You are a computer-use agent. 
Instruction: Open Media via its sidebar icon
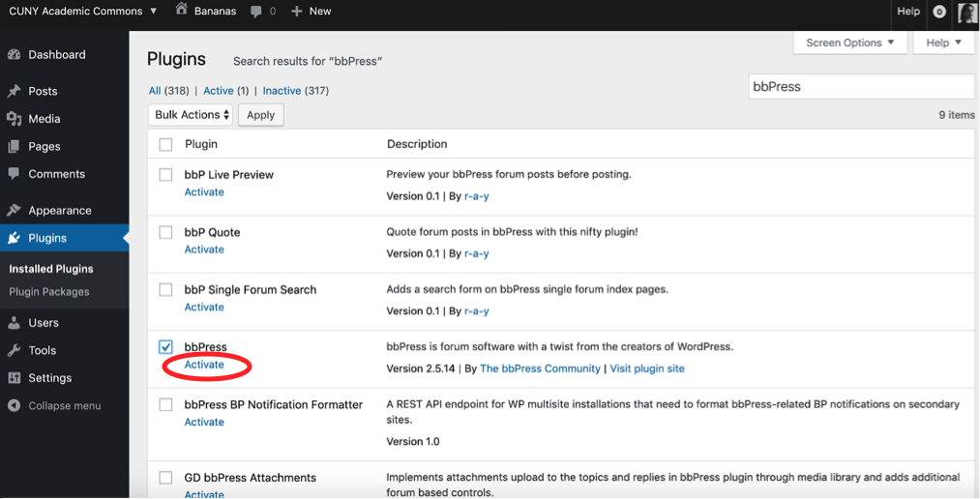pyautogui.click(x=14, y=119)
